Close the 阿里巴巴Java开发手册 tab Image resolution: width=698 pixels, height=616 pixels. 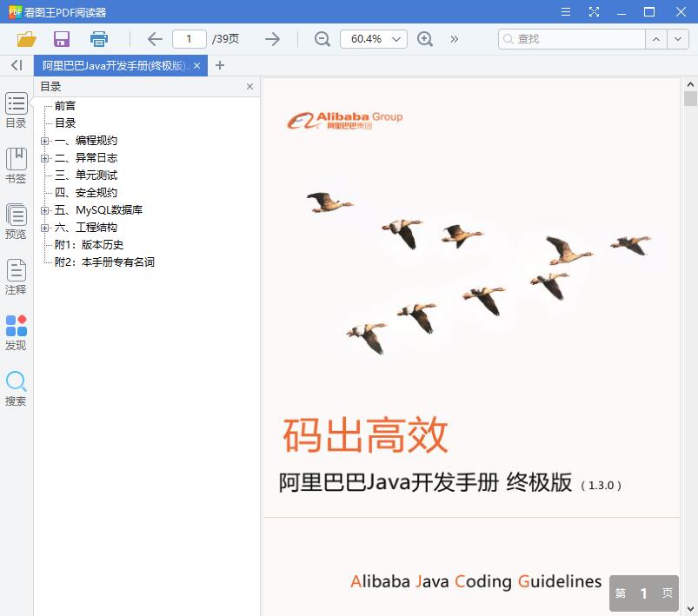(x=196, y=66)
